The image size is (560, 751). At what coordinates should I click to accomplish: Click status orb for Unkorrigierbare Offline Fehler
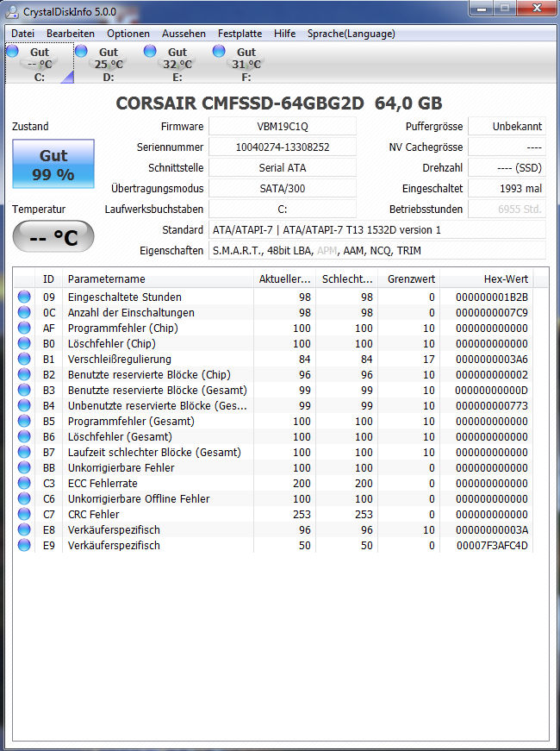click(x=24, y=498)
